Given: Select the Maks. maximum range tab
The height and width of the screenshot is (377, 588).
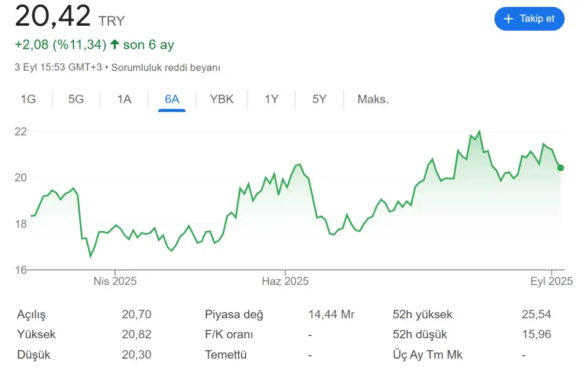Looking at the screenshot, I should pyautogui.click(x=373, y=99).
